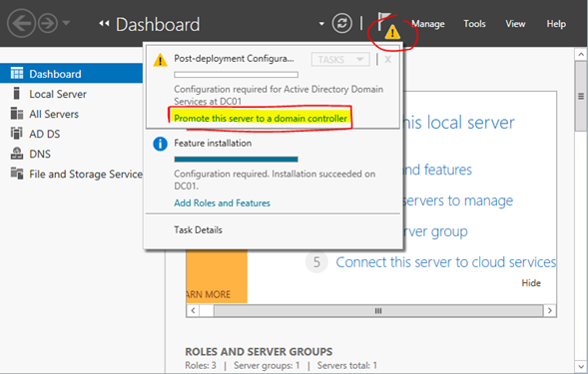Screen dimensions: 588x374
Task: Select Local Server in the sidebar
Action: click(x=58, y=94)
